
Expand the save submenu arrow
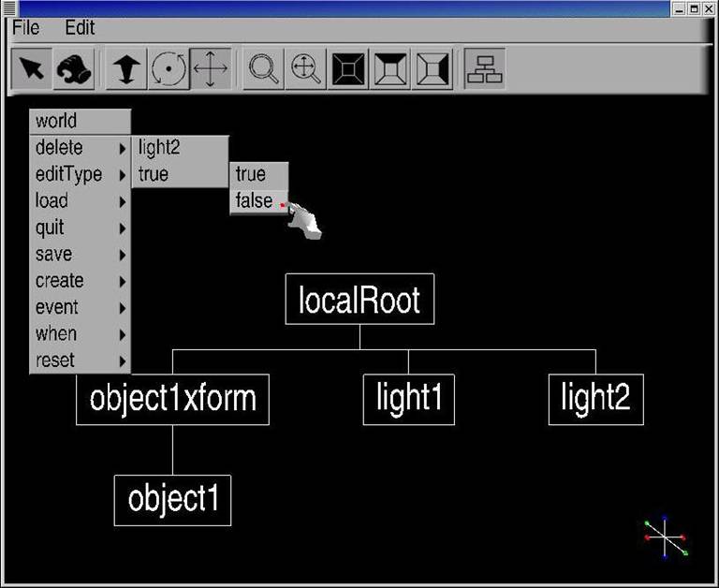123,255
